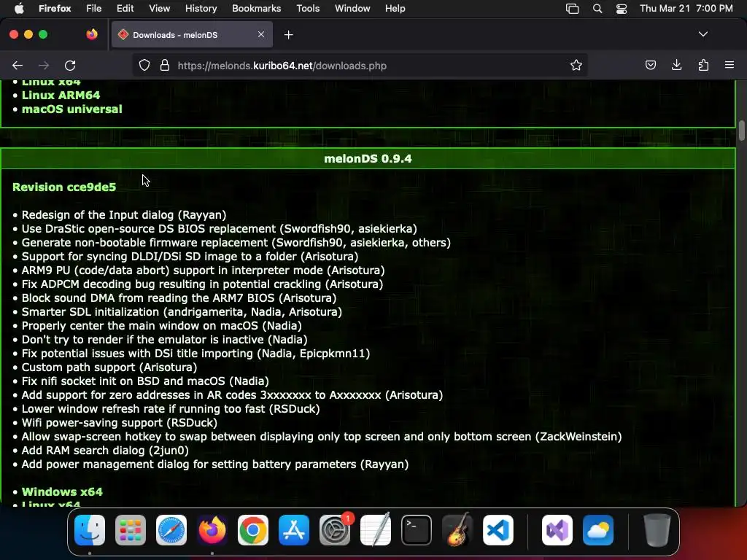Open the Firefox menu bar item
This screenshot has height=560, width=747.
55,8
